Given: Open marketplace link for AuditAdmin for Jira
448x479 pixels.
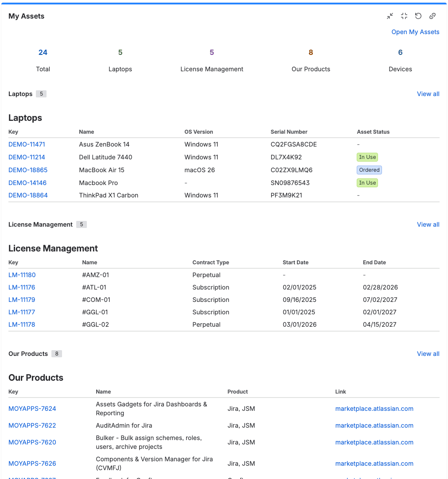Looking at the screenshot, I should coord(374,425).
